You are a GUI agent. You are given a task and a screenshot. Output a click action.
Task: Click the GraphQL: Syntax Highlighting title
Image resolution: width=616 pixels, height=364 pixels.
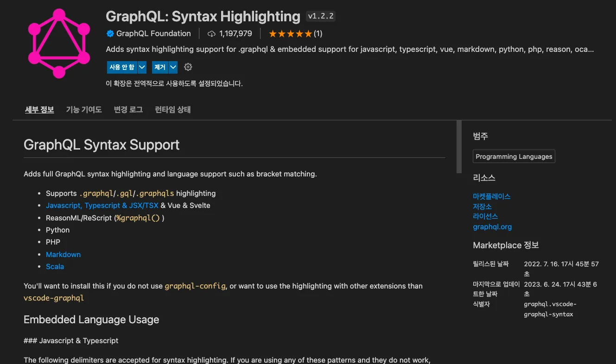[x=203, y=17]
